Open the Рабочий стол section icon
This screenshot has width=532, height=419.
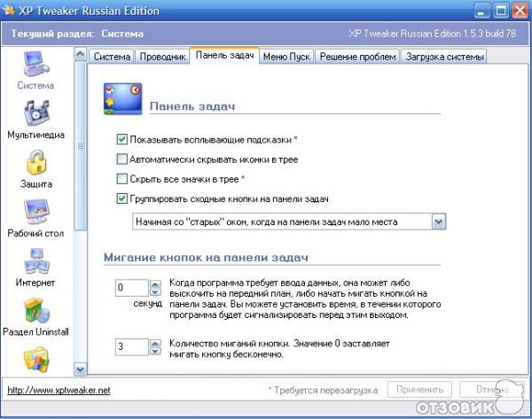click(x=36, y=211)
